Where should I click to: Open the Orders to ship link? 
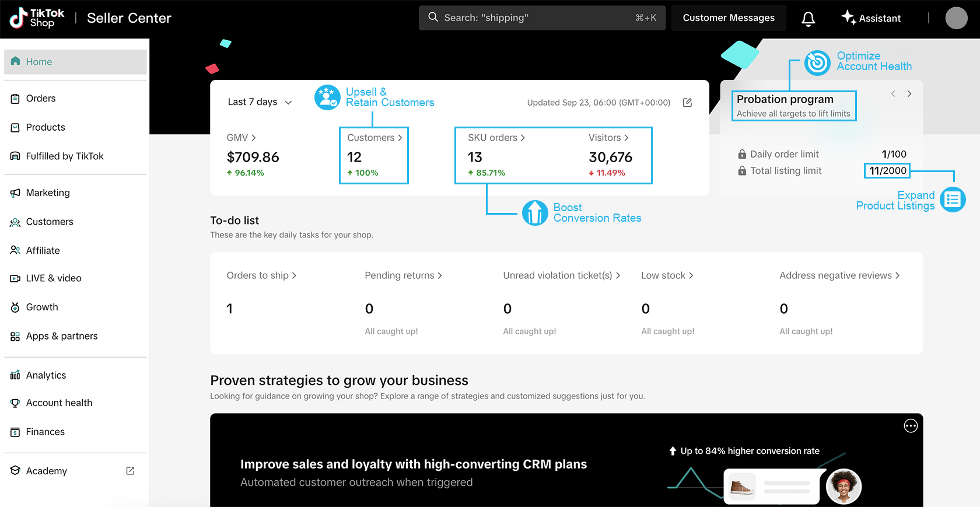[261, 275]
